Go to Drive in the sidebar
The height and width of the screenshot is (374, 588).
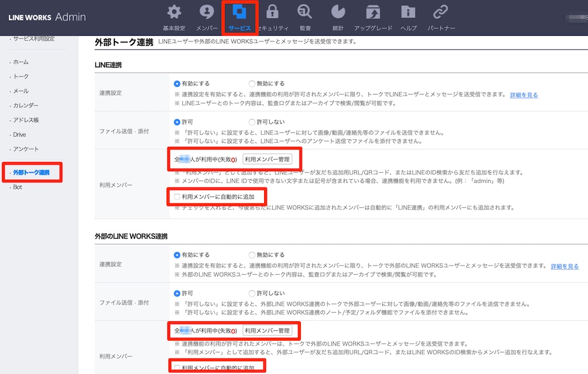(x=20, y=135)
